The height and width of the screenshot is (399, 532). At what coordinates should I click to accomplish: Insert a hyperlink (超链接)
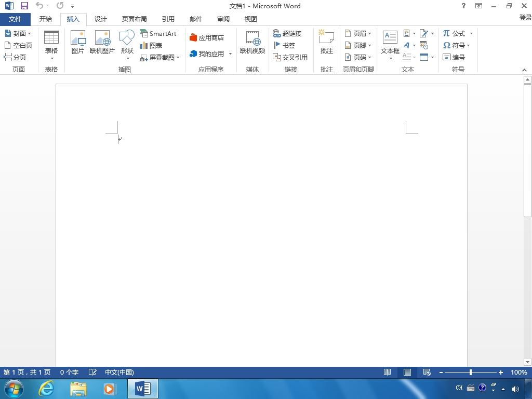[287, 33]
